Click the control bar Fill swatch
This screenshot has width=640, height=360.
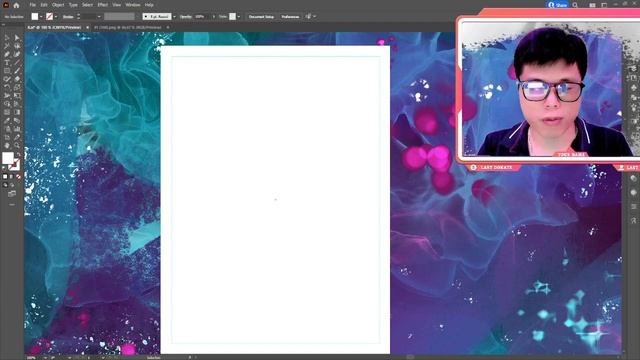pyautogui.click(x=35, y=16)
